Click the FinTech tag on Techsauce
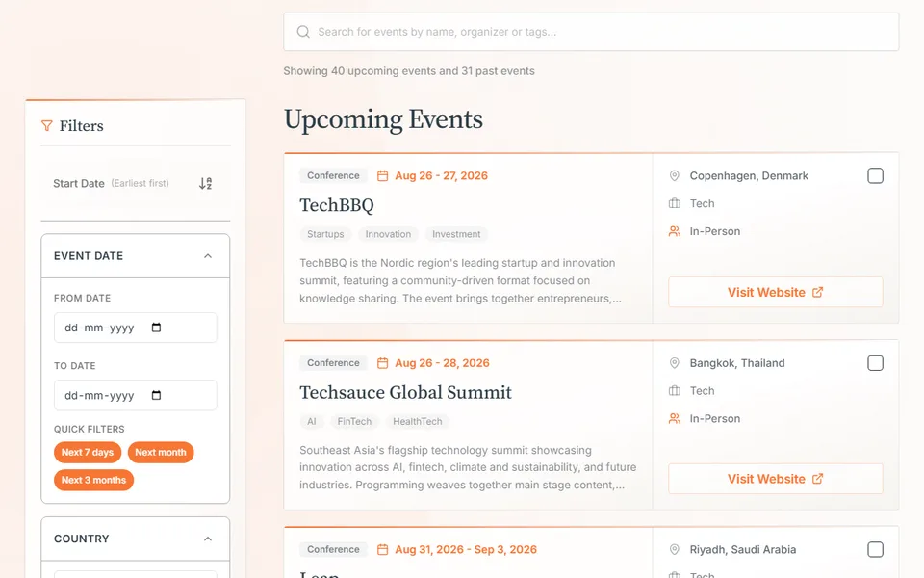924x578 pixels. pos(354,421)
